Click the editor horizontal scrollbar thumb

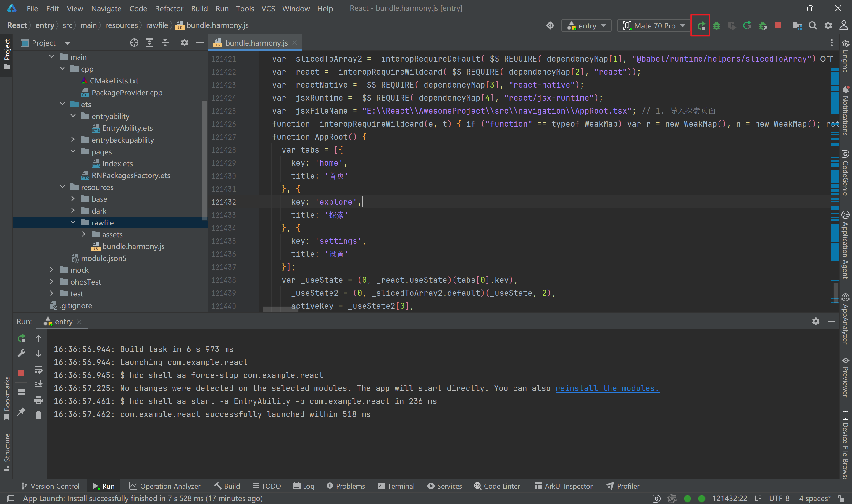pyautogui.click(x=280, y=309)
